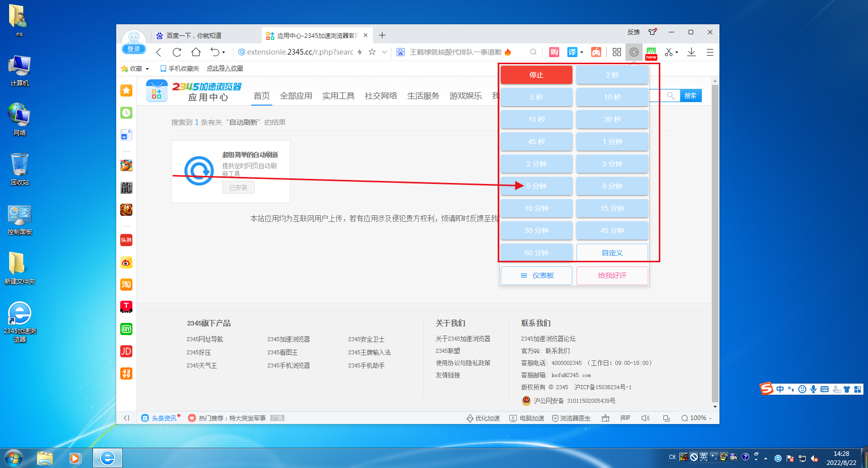The height and width of the screenshot is (468, 868).
Task: Click the 点此导入收藏 link
Action: click(225, 68)
